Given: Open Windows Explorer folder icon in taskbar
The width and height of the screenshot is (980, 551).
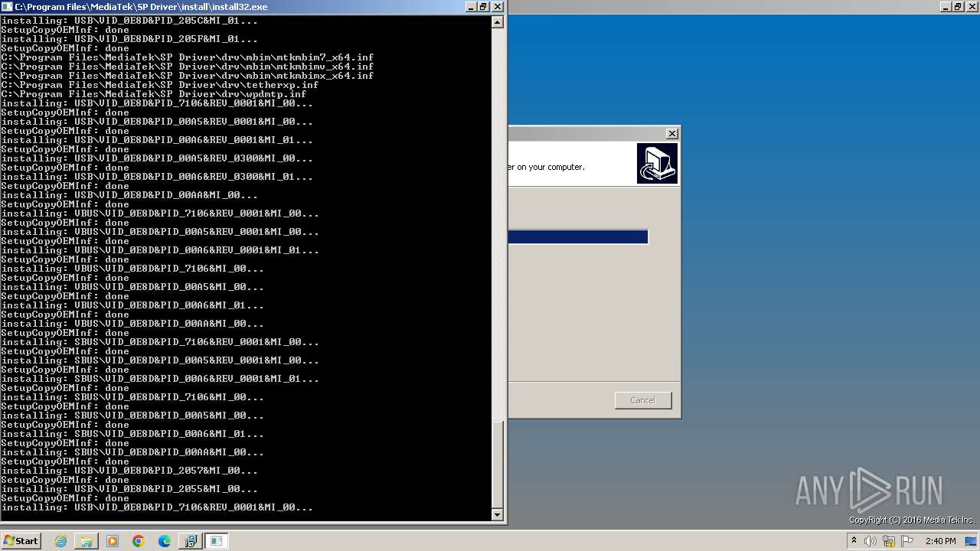Looking at the screenshot, I should pos(87,541).
